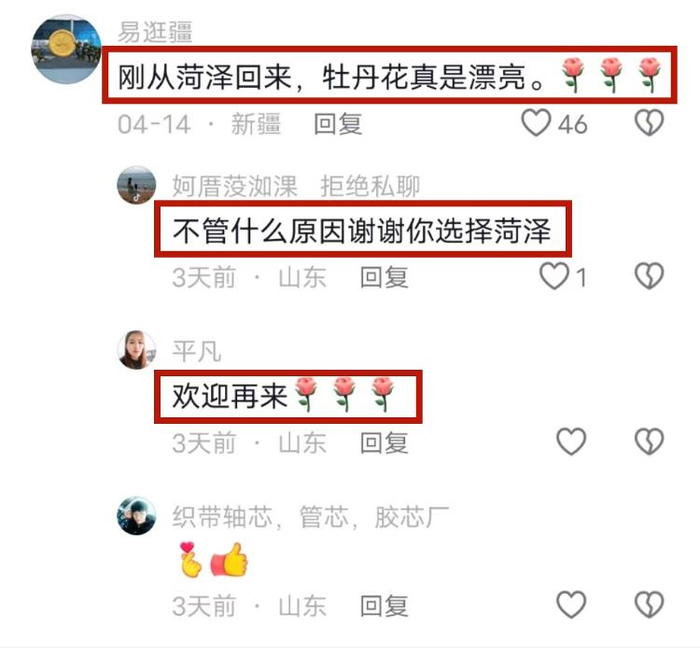Open username 织带轴芯，管芯，胶芯厂

tap(311, 517)
